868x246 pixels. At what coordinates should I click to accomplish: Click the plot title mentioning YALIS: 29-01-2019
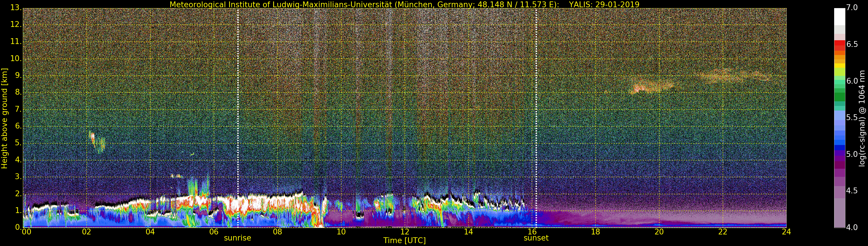404,4
